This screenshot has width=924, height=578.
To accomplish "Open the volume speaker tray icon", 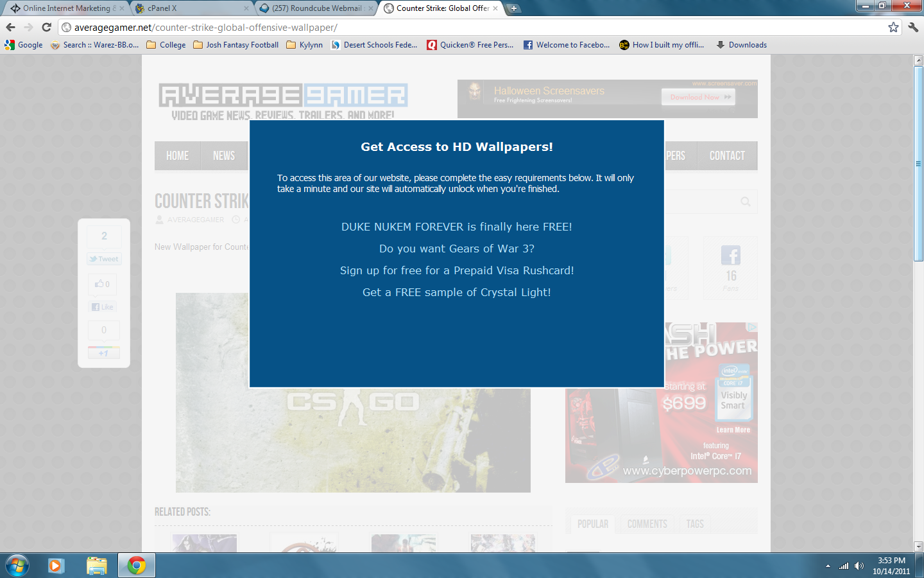I will point(859,566).
